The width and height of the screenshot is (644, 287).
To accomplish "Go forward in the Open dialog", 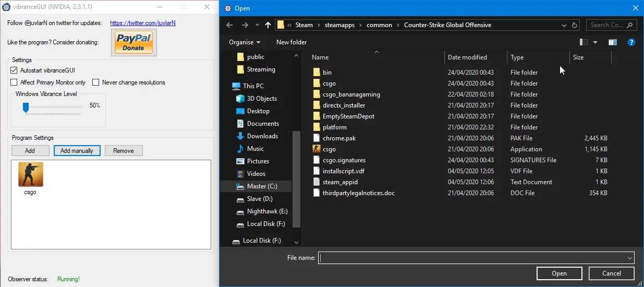I will coord(245,25).
